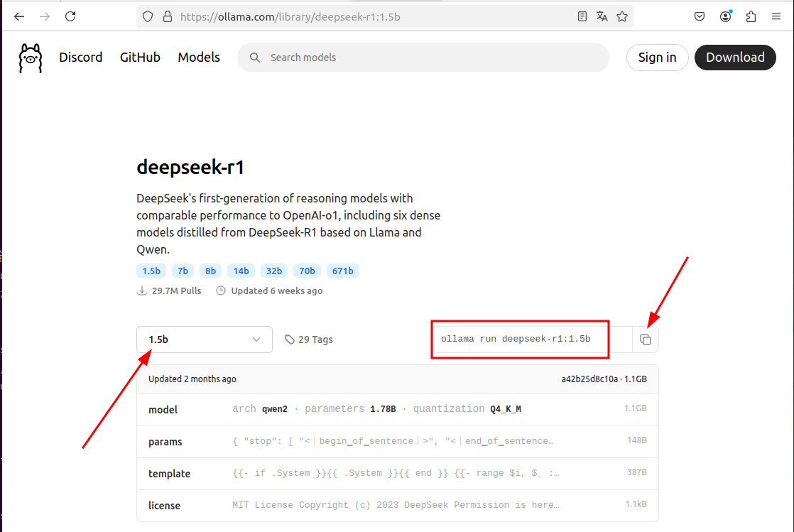794x532 pixels.
Task: Reload the page with refresh icon
Action: pos(70,17)
